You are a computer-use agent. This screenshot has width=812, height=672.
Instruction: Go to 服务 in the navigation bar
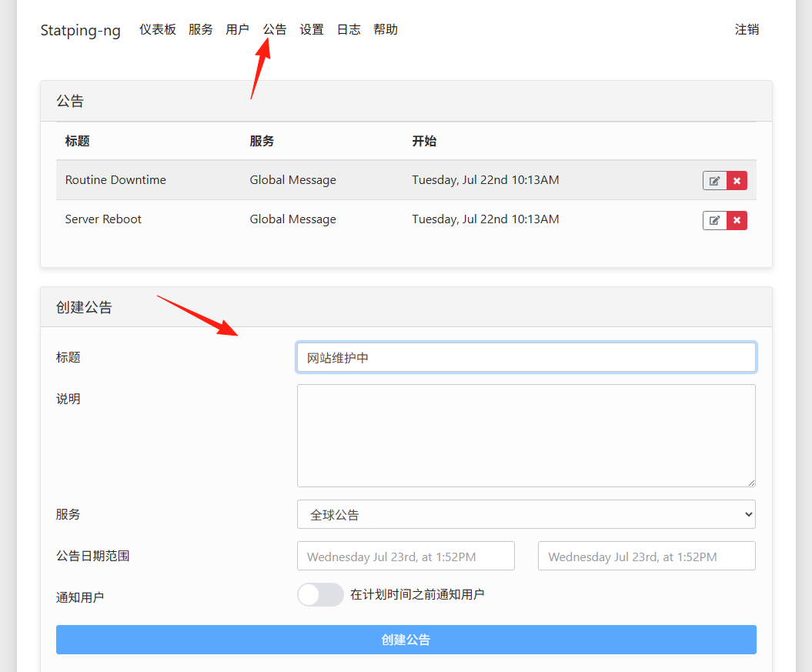tap(200, 29)
